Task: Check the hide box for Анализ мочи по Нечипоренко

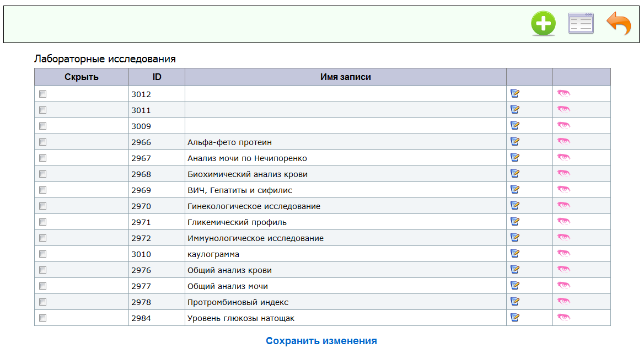Action: click(x=43, y=158)
